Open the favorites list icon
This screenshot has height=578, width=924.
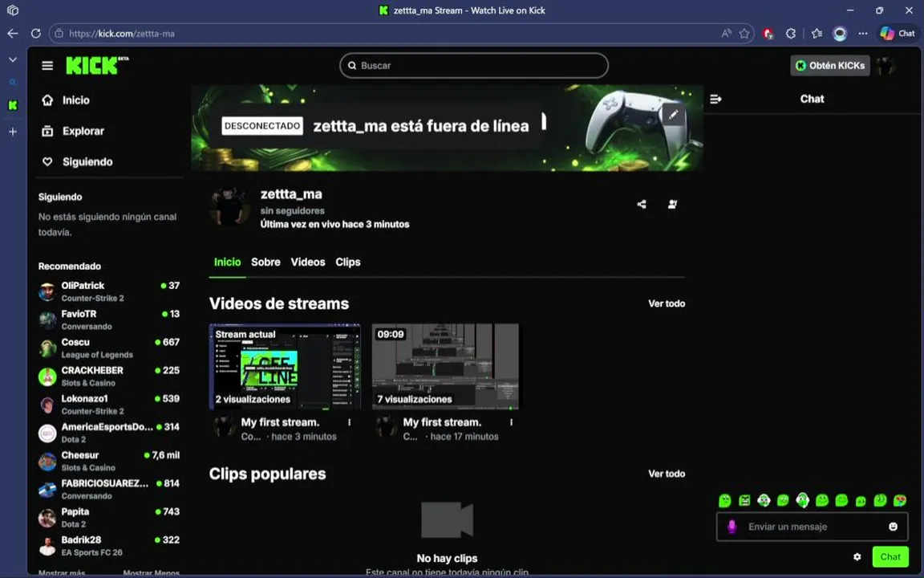point(817,34)
